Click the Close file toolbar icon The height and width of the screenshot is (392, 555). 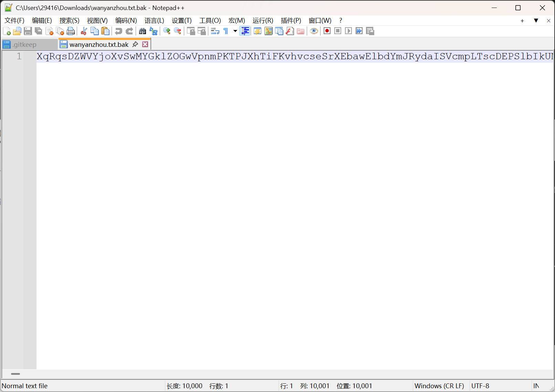49,31
